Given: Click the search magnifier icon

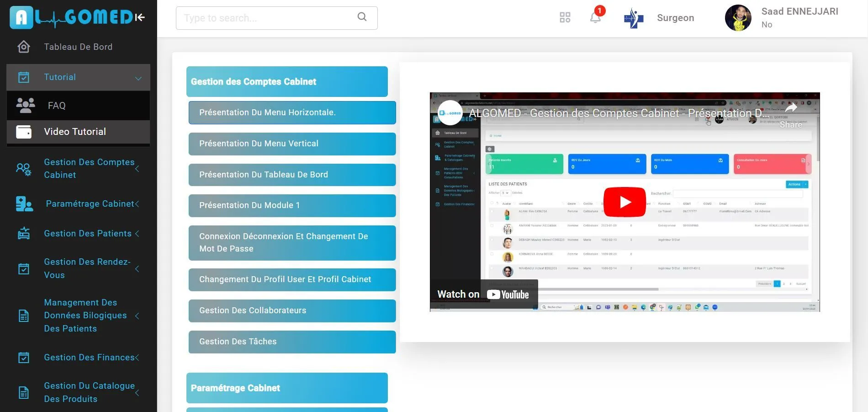Looking at the screenshot, I should 362,17.
